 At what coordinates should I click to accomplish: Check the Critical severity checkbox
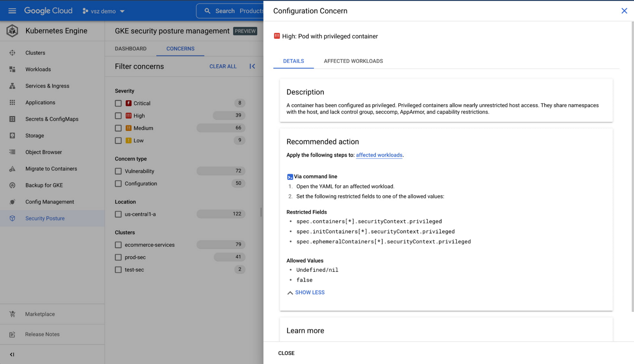pos(118,103)
